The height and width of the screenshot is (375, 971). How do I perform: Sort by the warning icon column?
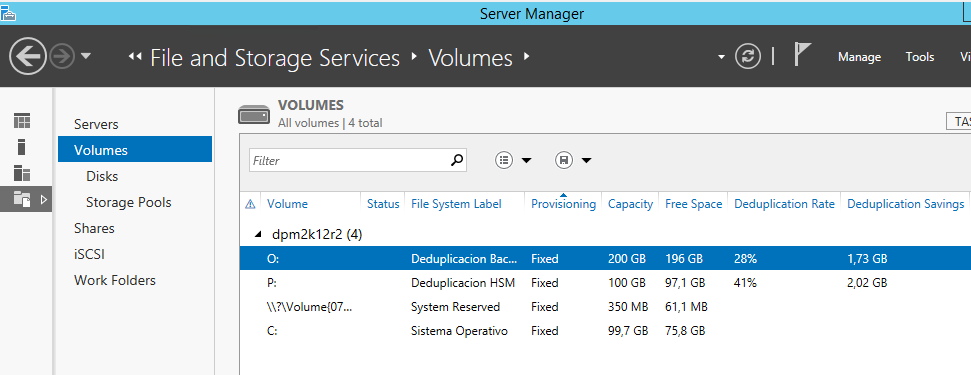coord(250,204)
